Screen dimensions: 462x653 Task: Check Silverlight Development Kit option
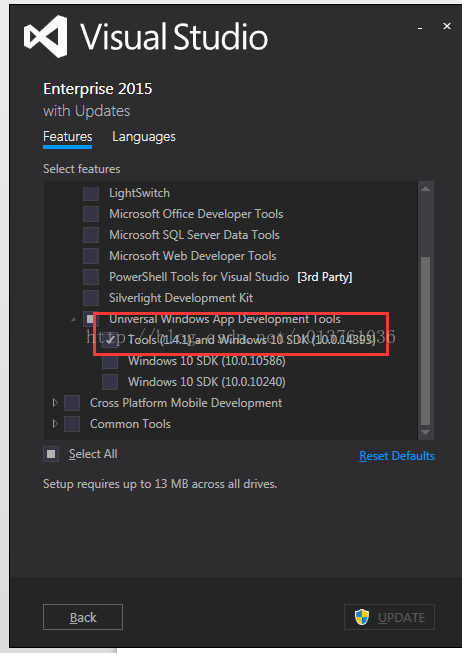(x=91, y=298)
